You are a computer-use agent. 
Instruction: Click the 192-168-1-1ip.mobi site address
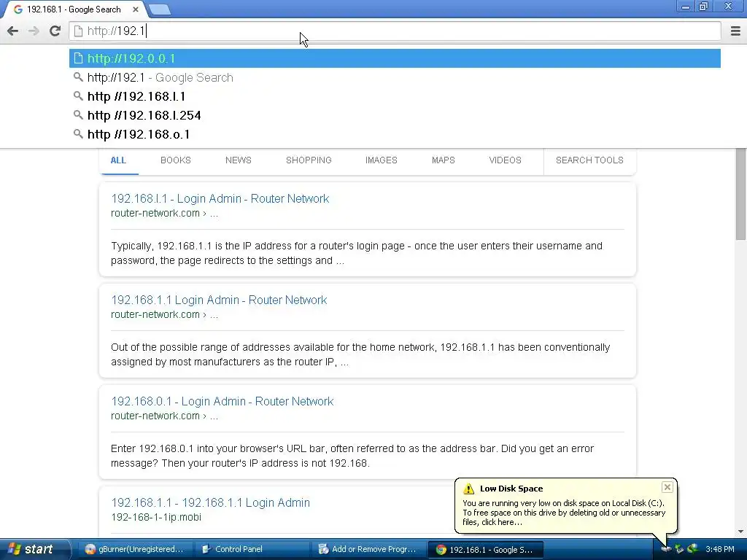click(156, 517)
